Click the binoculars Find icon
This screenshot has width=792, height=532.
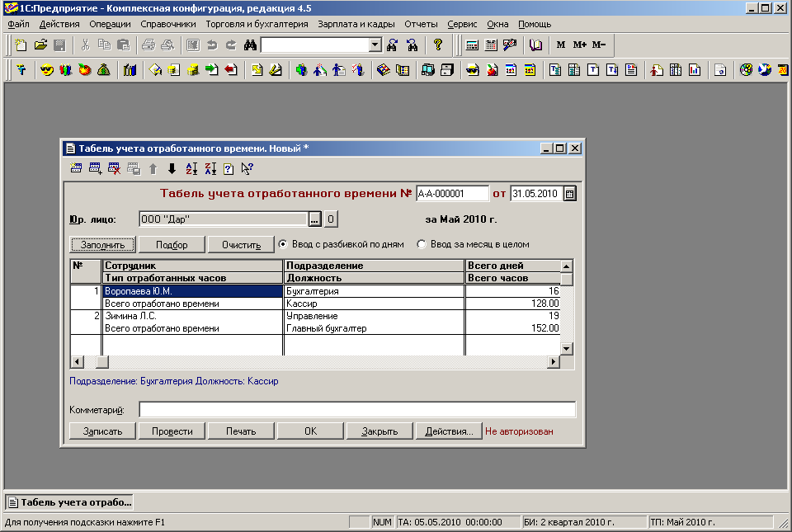click(250, 45)
